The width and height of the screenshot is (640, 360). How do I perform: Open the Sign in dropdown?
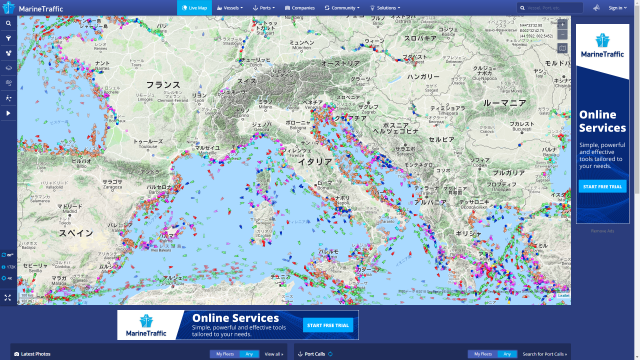(x=618, y=8)
